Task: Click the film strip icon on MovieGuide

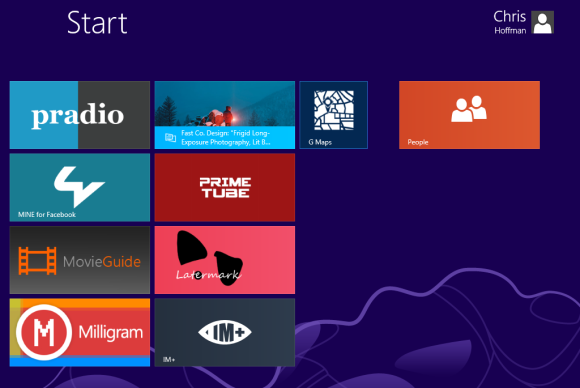Action: click(x=37, y=261)
